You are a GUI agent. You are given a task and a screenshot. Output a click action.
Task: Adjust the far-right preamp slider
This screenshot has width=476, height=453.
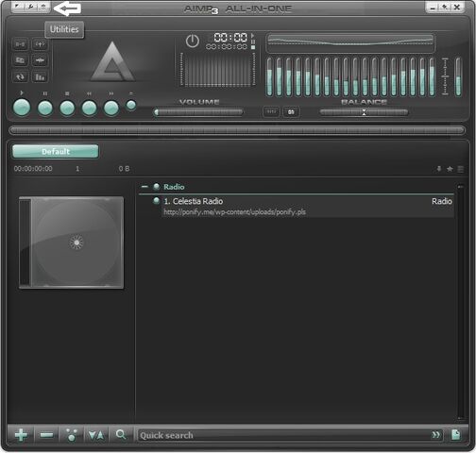pos(458,76)
